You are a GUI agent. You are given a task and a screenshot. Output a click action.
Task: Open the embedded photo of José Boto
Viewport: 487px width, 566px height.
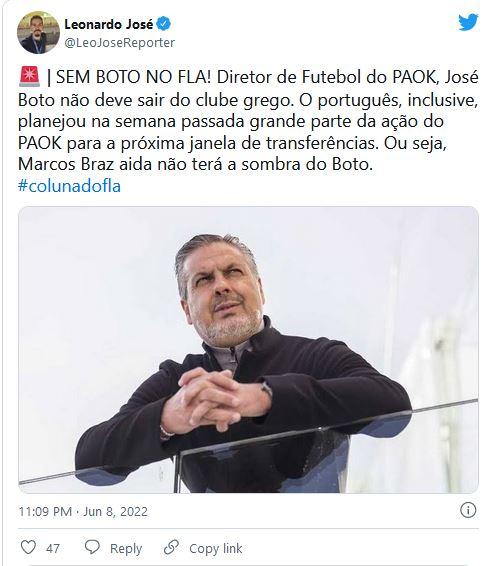(248, 349)
